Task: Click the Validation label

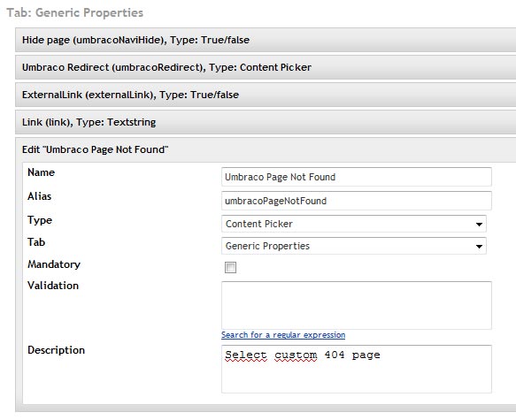Action: 53,286
